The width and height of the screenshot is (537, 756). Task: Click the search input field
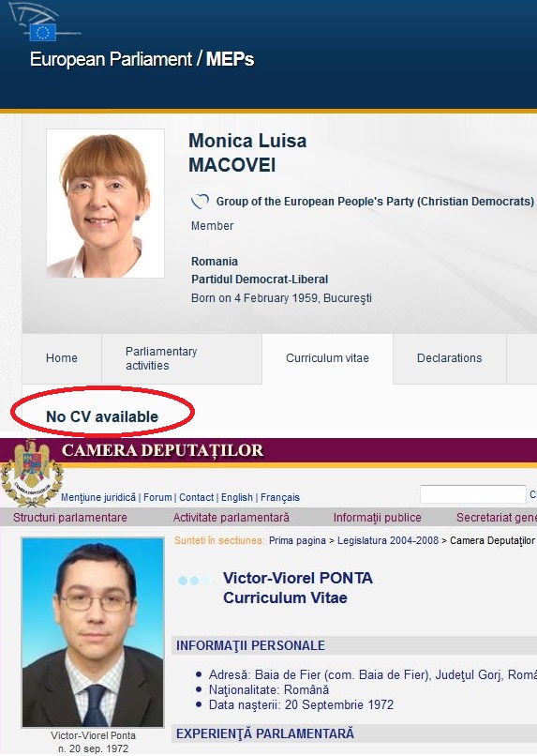pos(473,494)
